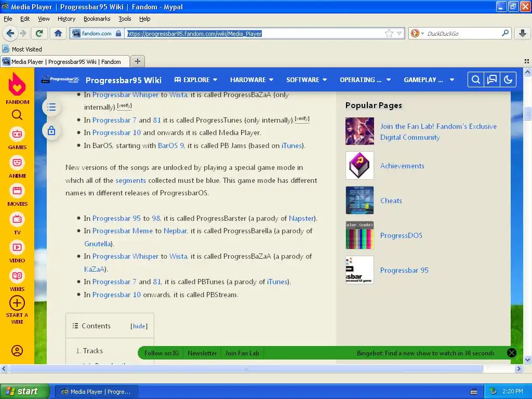
Task: Open Fandom TV section
Action: click(x=17, y=223)
